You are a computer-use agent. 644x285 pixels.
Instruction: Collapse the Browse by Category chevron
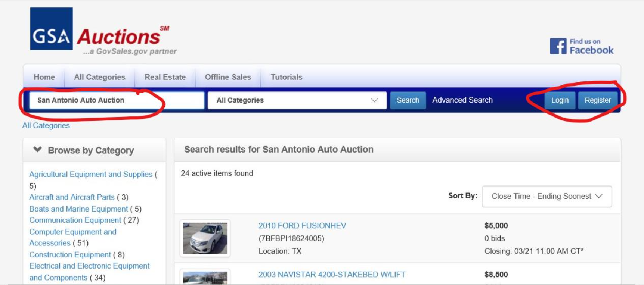tap(37, 150)
